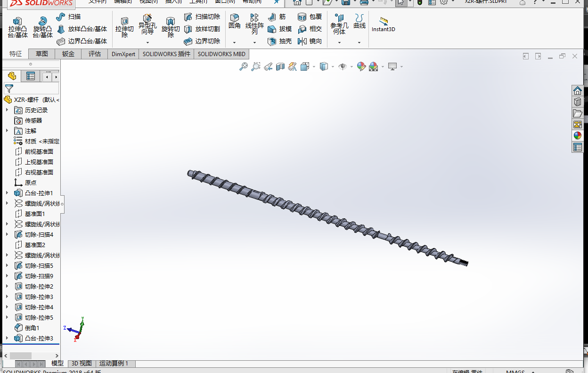588x373 pixels.
Task: Open the 圆角 fillet dropdown arrow
Action: point(234,42)
